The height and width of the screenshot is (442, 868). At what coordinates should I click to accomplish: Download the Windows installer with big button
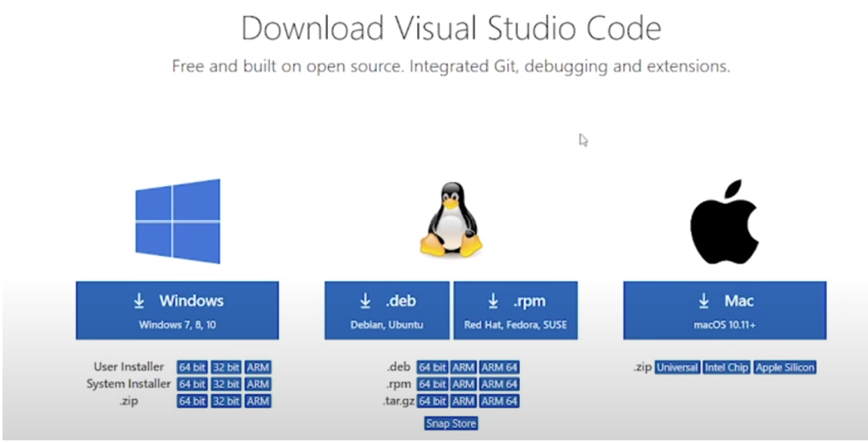click(x=177, y=310)
